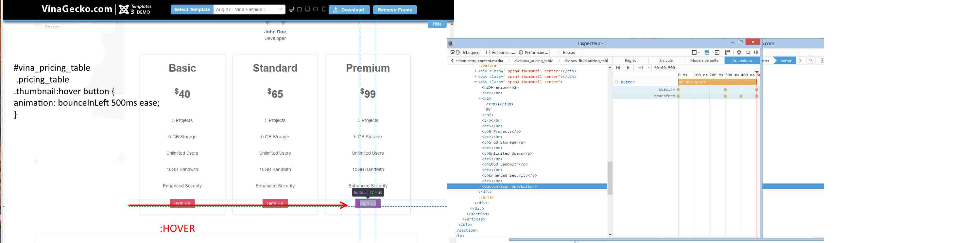The height and width of the screenshot is (243, 980).
Task: Collapse the h2 price node in markup tree
Action: (x=480, y=98)
